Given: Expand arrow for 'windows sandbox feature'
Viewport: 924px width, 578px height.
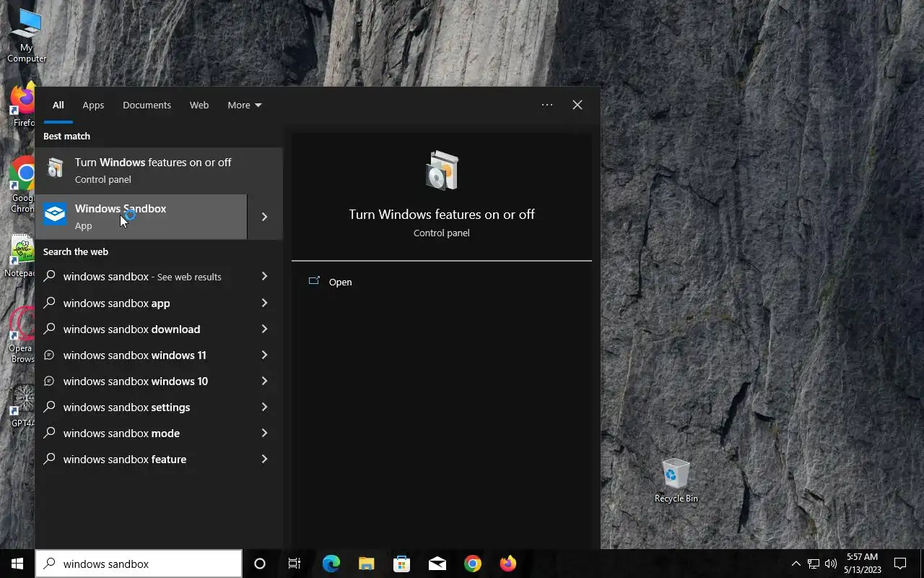Looking at the screenshot, I should coord(264,459).
